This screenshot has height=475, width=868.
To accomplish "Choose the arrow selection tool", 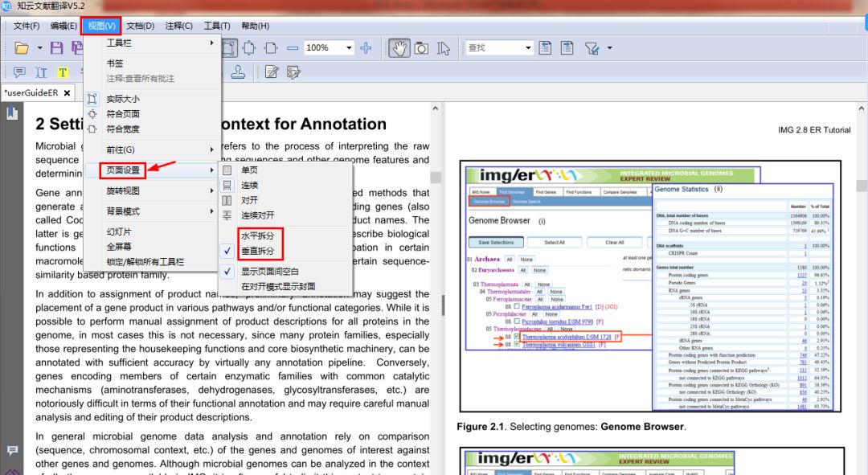I will (443, 48).
